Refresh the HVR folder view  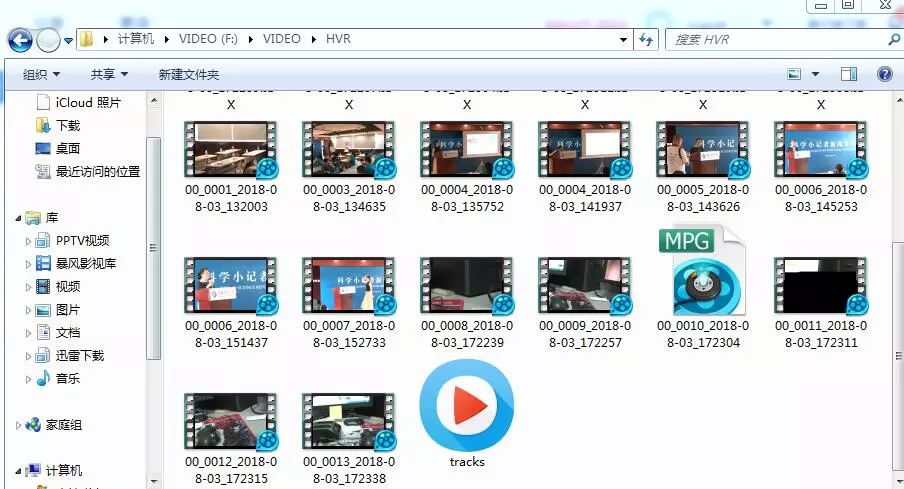[646, 40]
